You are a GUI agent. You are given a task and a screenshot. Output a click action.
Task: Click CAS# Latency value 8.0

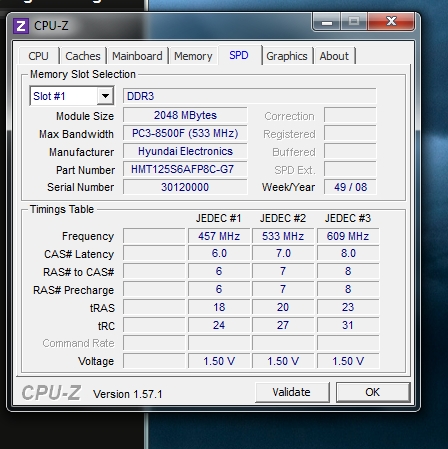pos(348,253)
